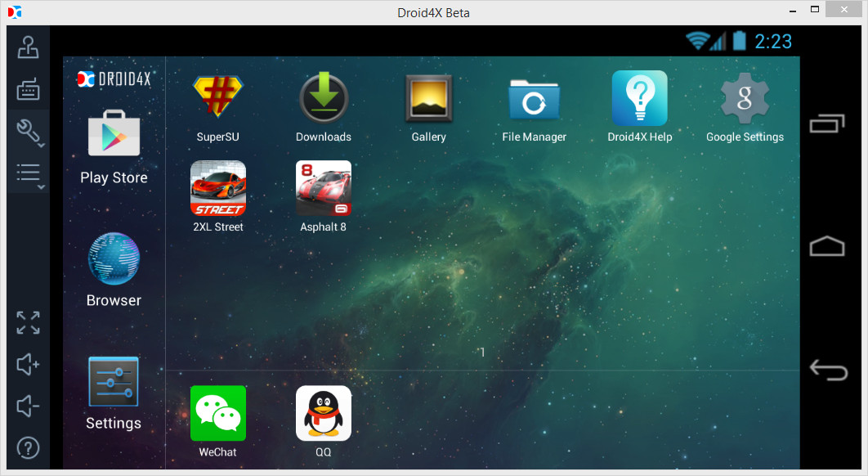Click the Droid4X logo in launcher
Image resolution: width=868 pixels, height=476 pixels.
[114, 79]
